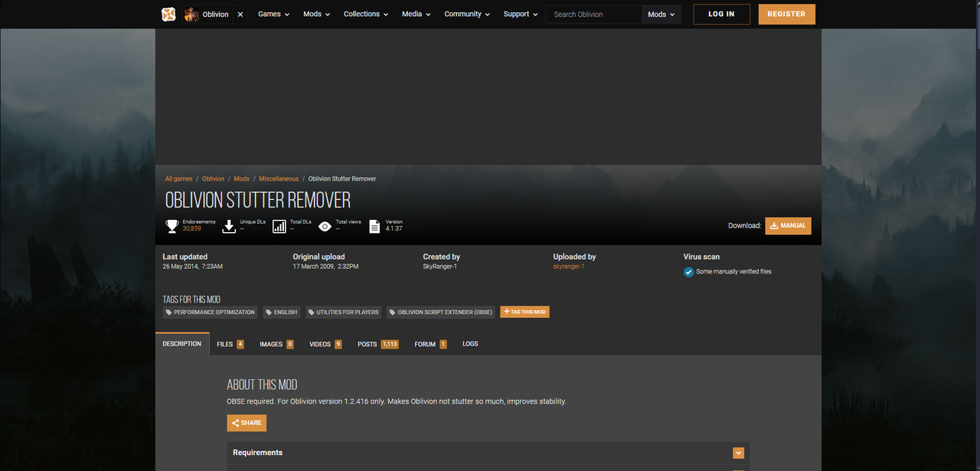Click the virus scan verified checkmark icon
The width and height of the screenshot is (980, 471).
[x=688, y=272]
